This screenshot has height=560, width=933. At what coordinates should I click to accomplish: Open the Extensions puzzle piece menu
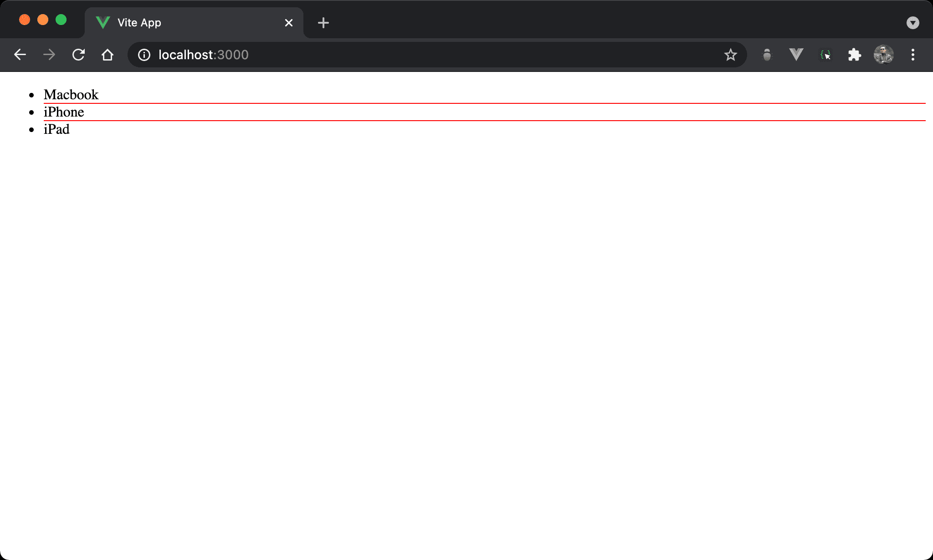pyautogui.click(x=854, y=55)
